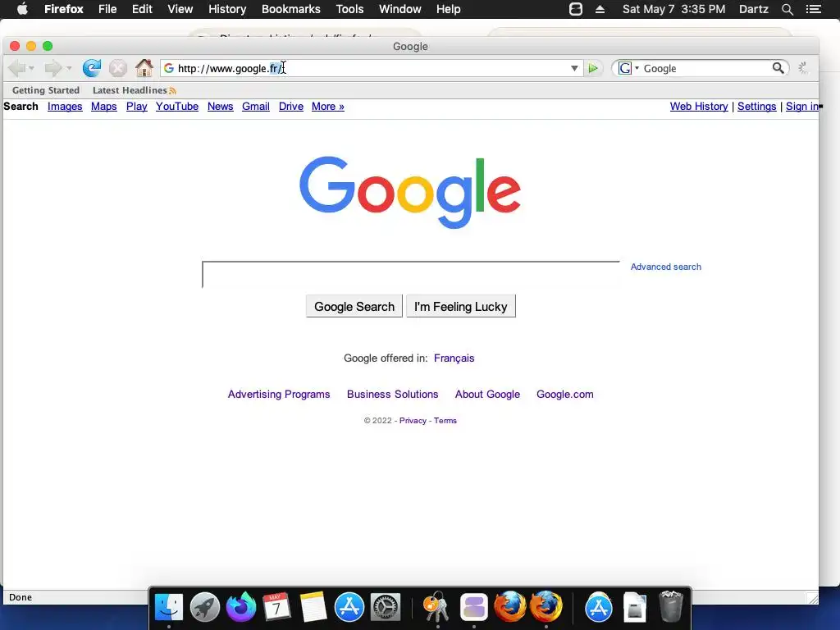Open the Firefox application menu
The height and width of the screenshot is (630, 840).
point(64,9)
